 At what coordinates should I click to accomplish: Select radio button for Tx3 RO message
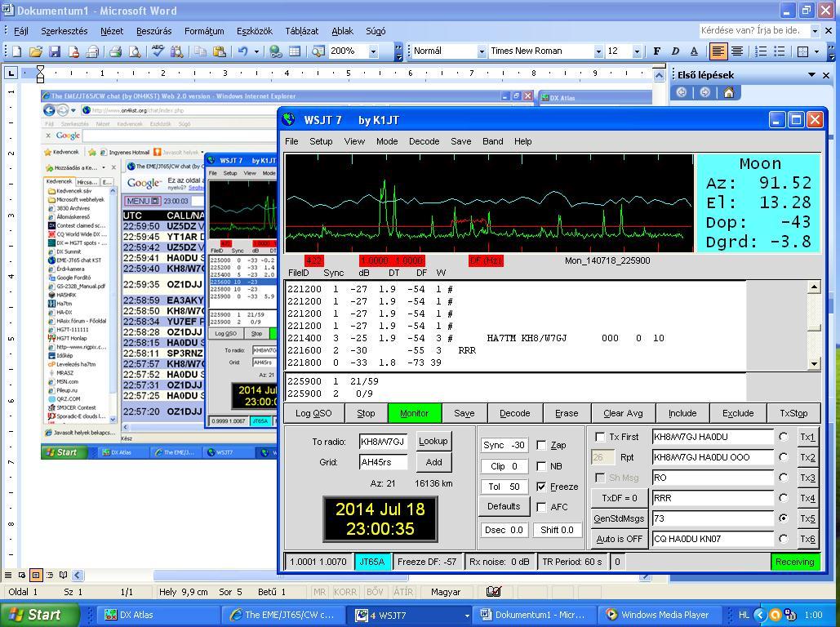(x=783, y=478)
